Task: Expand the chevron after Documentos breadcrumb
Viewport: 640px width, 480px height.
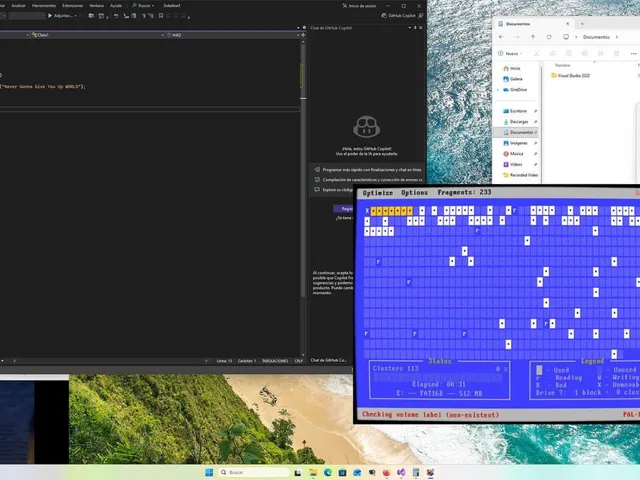Action: (617, 37)
